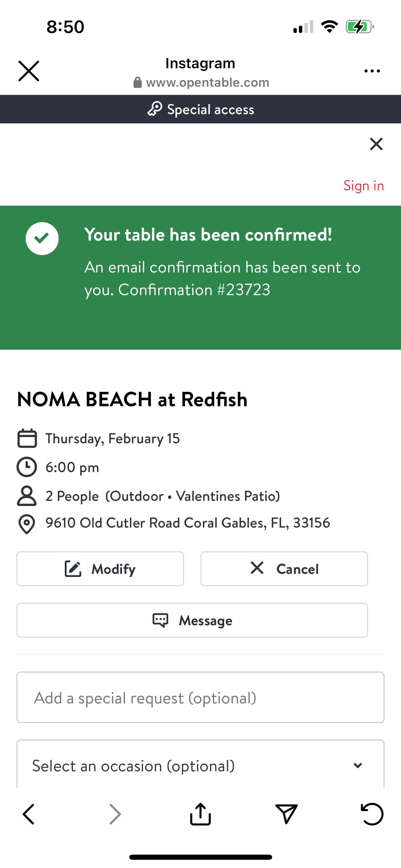The height and width of the screenshot is (868, 401).
Task: Go back to the previous page
Action: [x=28, y=814]
